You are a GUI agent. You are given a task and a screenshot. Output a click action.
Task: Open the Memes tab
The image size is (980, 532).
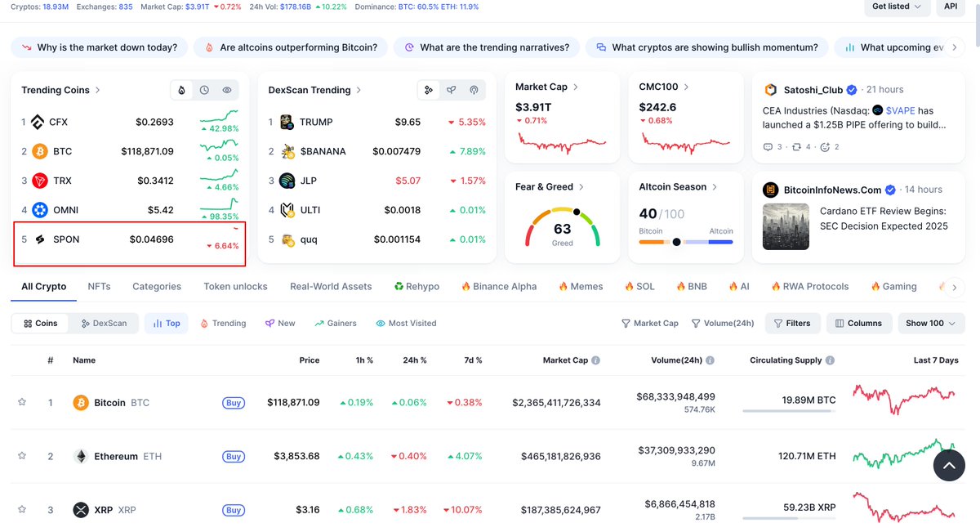click(x=581, y=287)
